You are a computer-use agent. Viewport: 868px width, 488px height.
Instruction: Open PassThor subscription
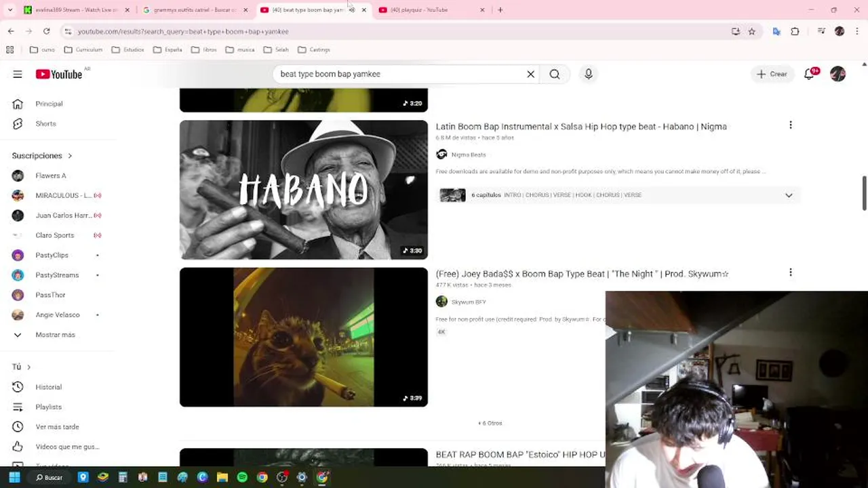[50, 295]
